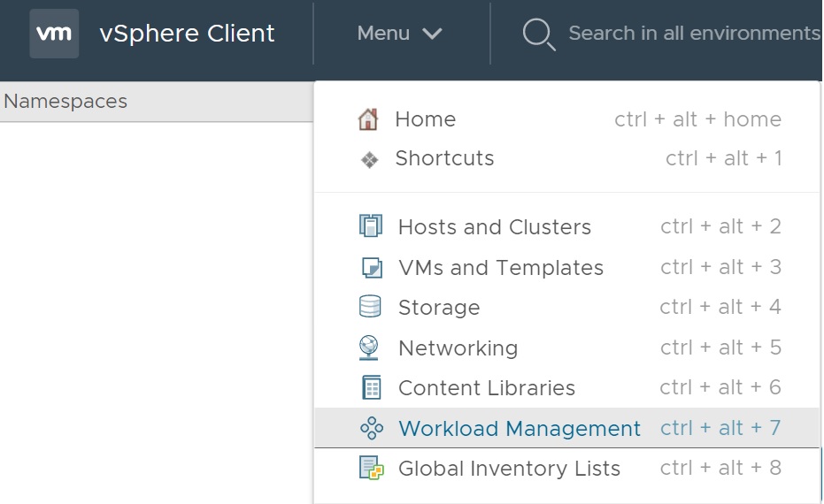Viewport: 824px width, 504px height.
Task: Click the Home house icon
Action: pos(368,119)
